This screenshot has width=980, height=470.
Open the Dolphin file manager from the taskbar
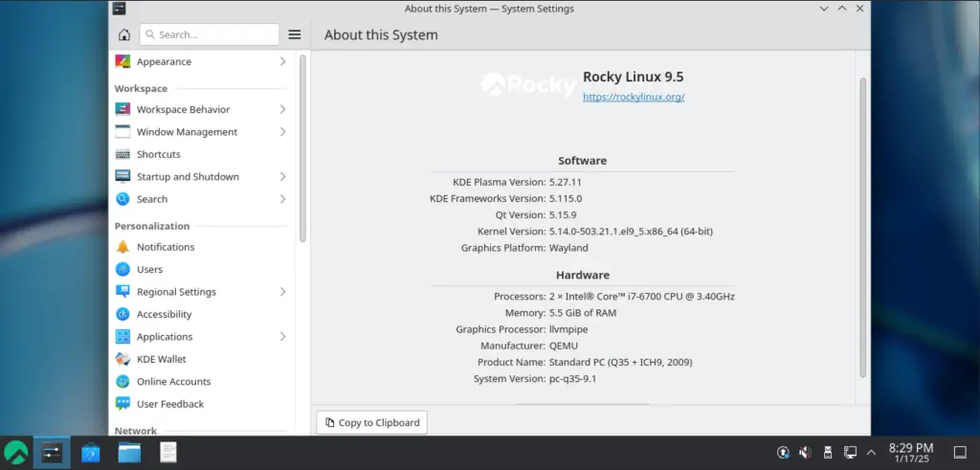129,453
